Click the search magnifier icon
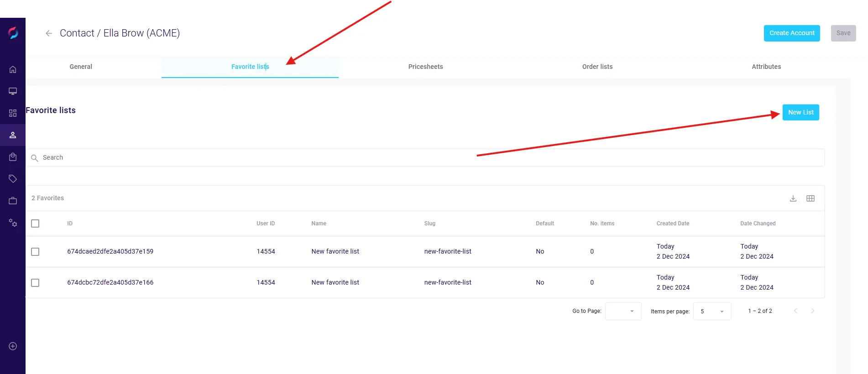Image resolution: width=868 pixels, height=374 pixels. pos(34,158)
